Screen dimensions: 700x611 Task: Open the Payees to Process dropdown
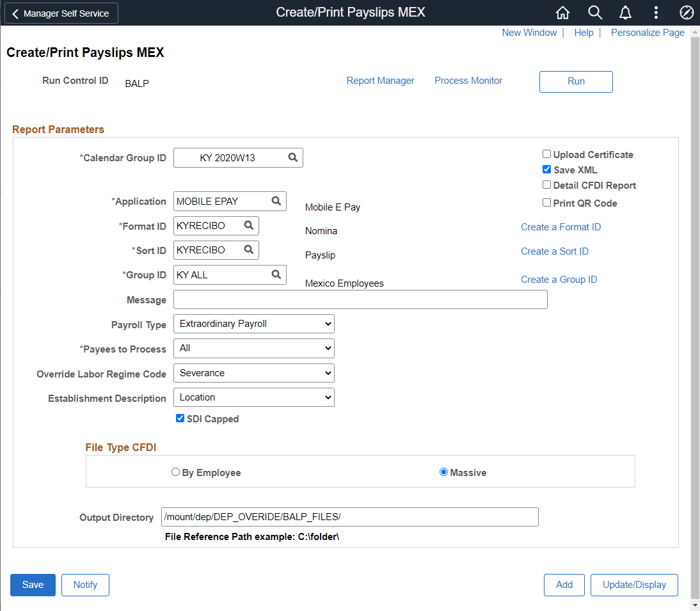(x=253, y=348)
